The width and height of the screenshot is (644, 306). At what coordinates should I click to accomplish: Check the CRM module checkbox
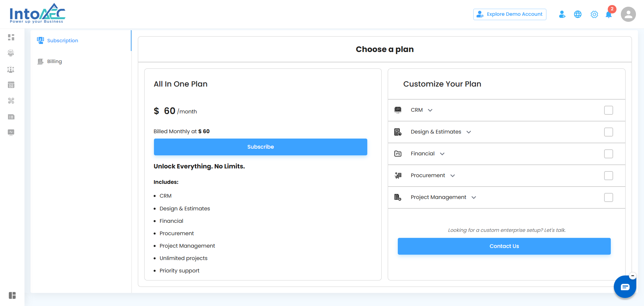(x=608, y=110)
